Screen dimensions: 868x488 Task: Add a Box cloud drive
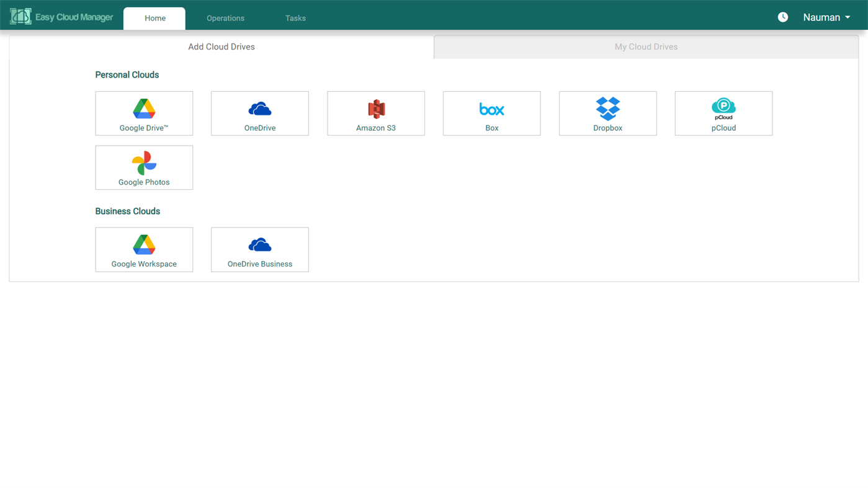click(491, 113)
